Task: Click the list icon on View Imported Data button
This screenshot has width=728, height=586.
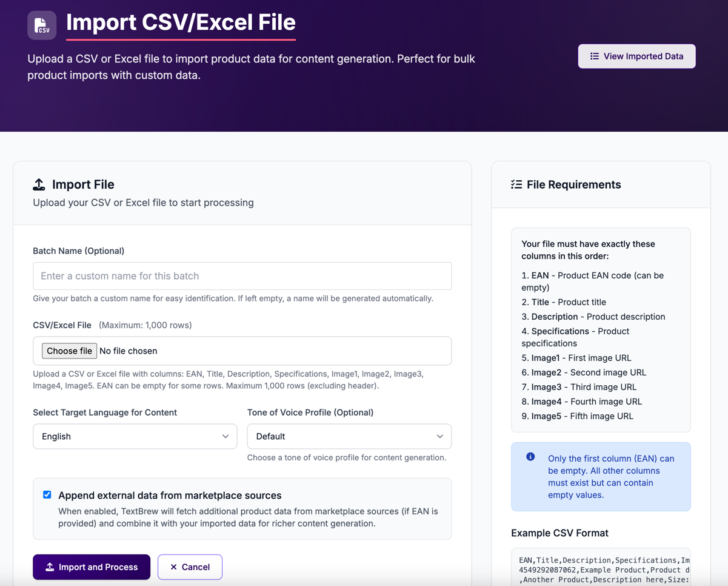Action: (x=593, y=56)
